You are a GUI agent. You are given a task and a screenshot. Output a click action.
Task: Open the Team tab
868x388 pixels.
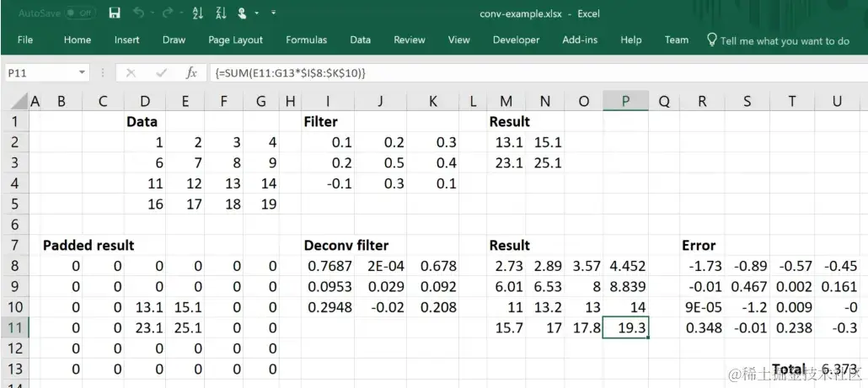[x=677, y=40]
